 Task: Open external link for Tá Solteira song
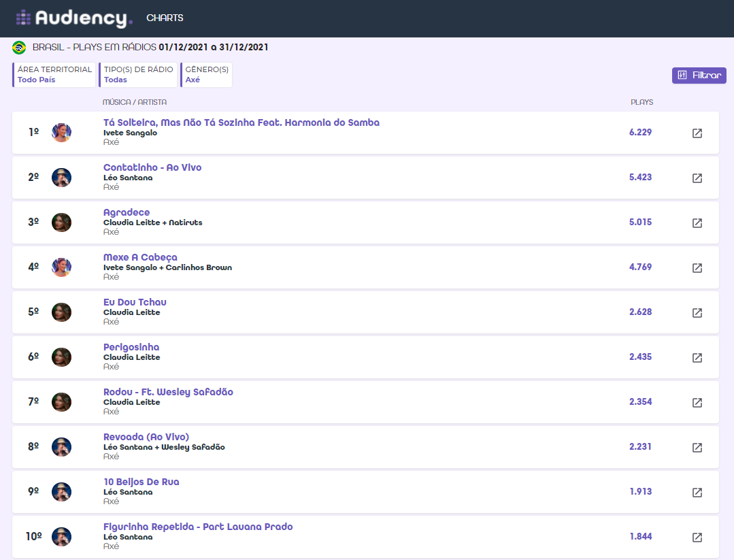pyautogui.click(x=697, y=133)
